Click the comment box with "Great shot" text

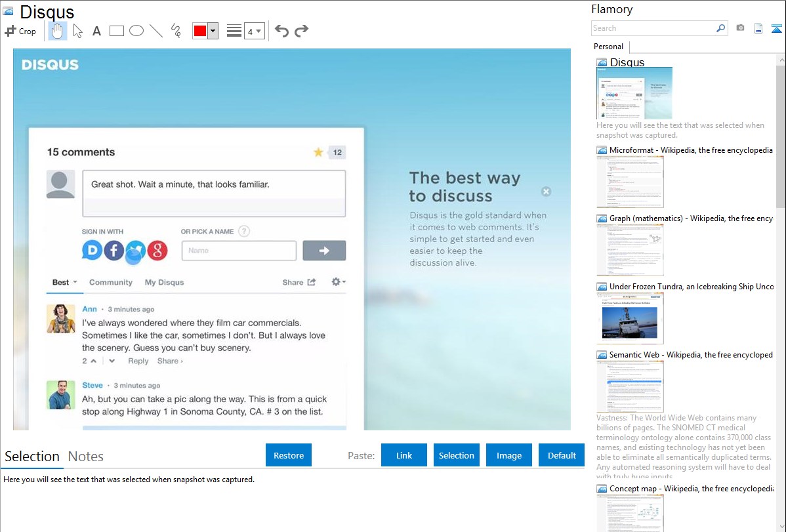coord(214,194)
